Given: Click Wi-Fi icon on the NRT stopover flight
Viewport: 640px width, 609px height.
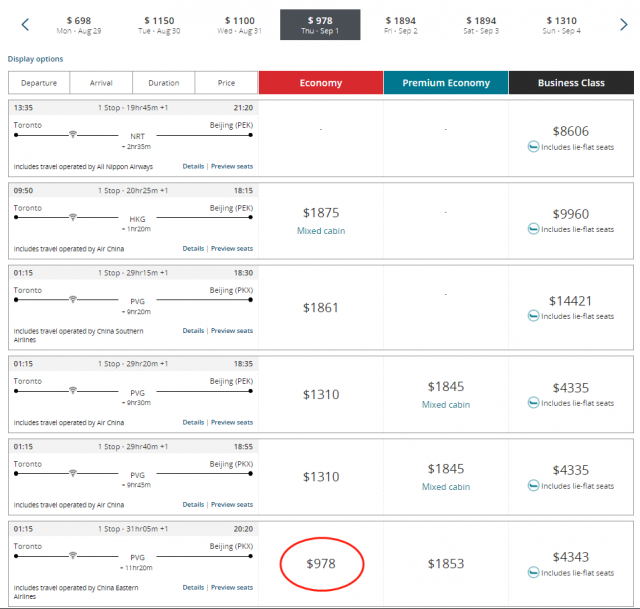Looking at the screenshot, I should click(x=73, y=134).
